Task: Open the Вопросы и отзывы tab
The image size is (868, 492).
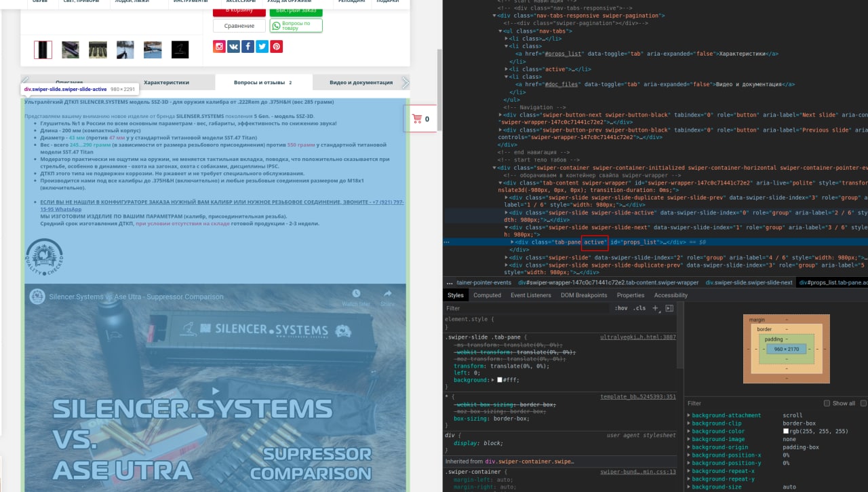Action: click(263, 82)
